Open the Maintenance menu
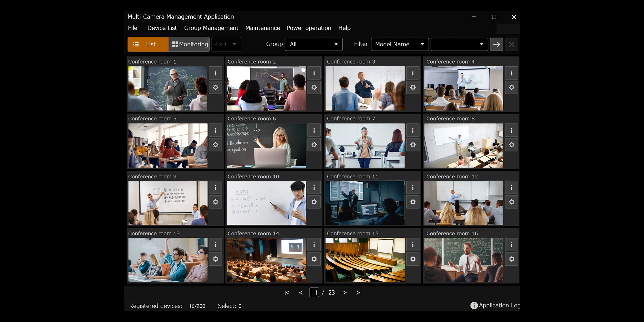Viewport: 644px width, 322px height. coord(263,28)
